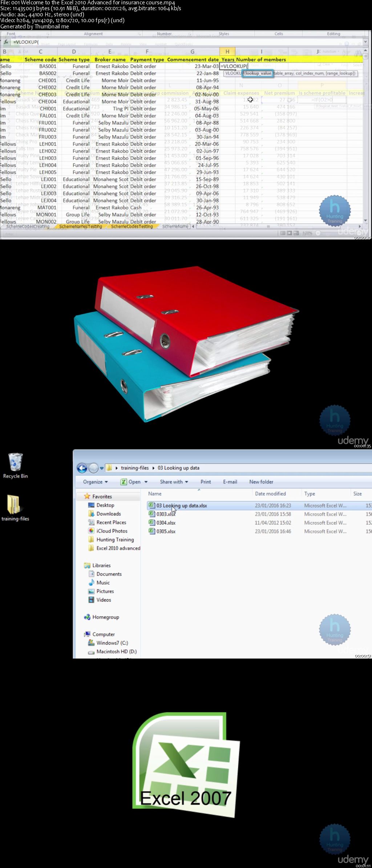Open the Share with dropdown

tap(174, 482)
